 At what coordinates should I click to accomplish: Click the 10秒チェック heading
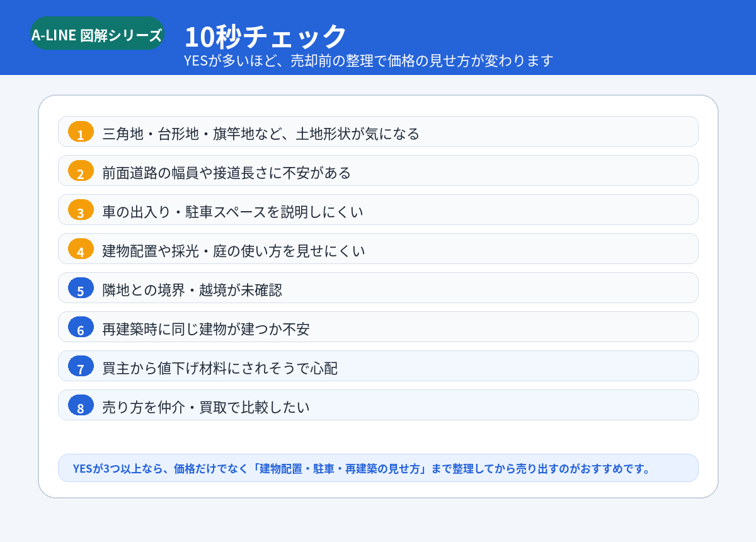[x=265, y=37]
